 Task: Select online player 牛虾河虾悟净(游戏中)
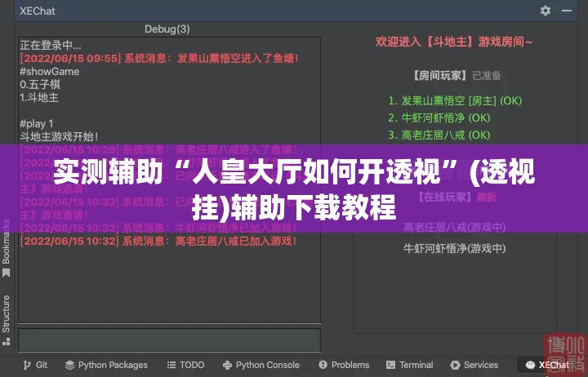[x=455, y=248]
